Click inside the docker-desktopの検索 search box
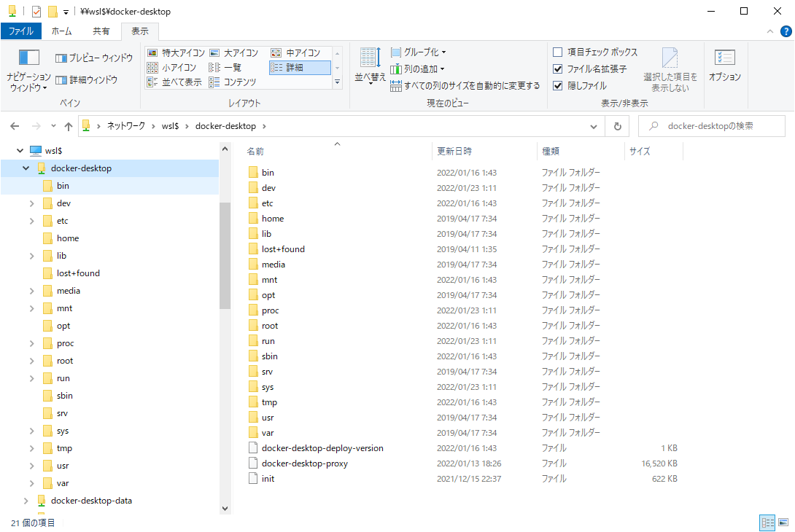The width and height of the screenshot is (795, 532). 711,125
